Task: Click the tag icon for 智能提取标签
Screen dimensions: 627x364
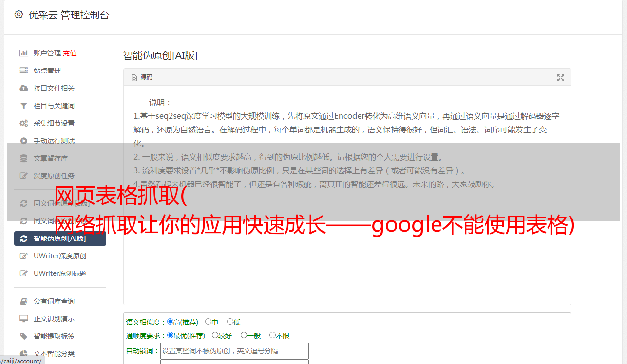Action: pyautogui.click(x=23, y=336)
